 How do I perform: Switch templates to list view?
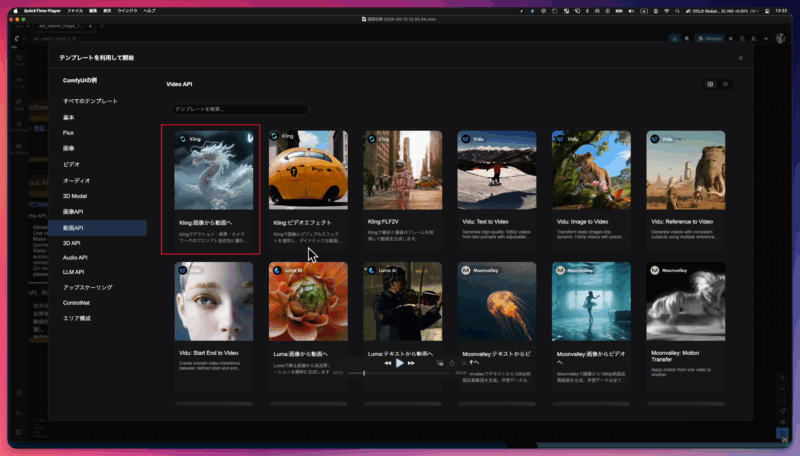pyautogui.click(x=725, y=84)
